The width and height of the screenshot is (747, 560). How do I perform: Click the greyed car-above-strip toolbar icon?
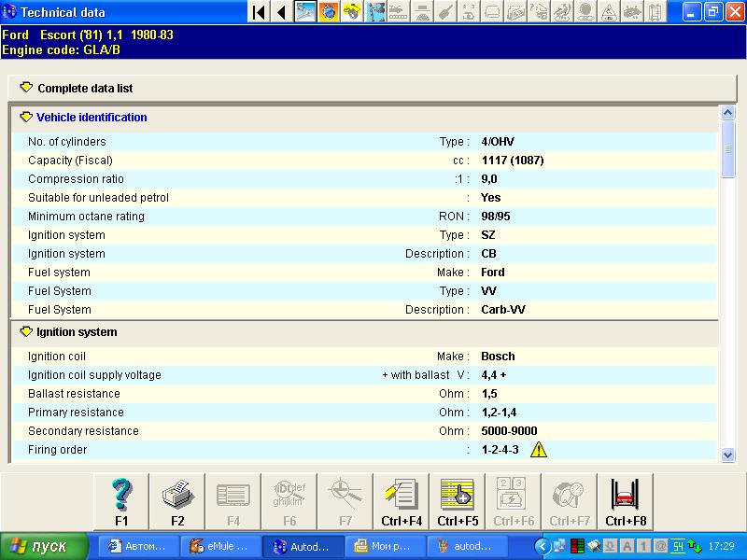399,12
